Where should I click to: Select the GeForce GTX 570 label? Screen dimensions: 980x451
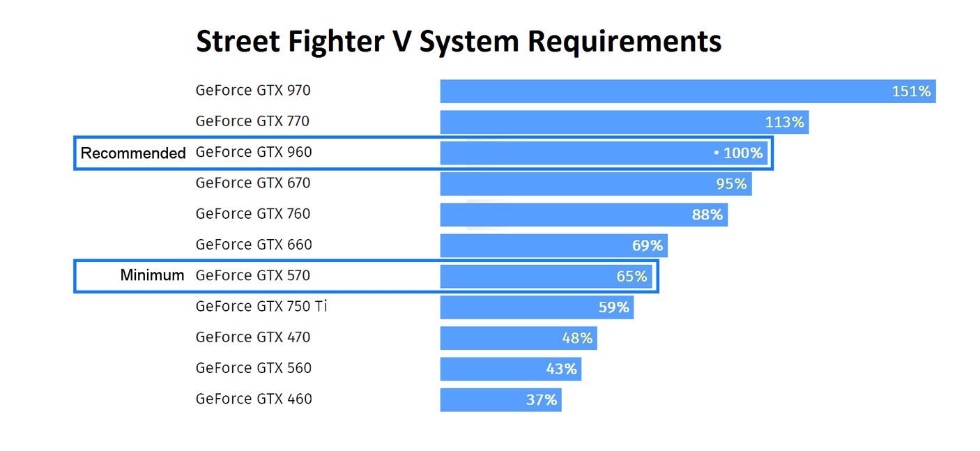point(253,275)
